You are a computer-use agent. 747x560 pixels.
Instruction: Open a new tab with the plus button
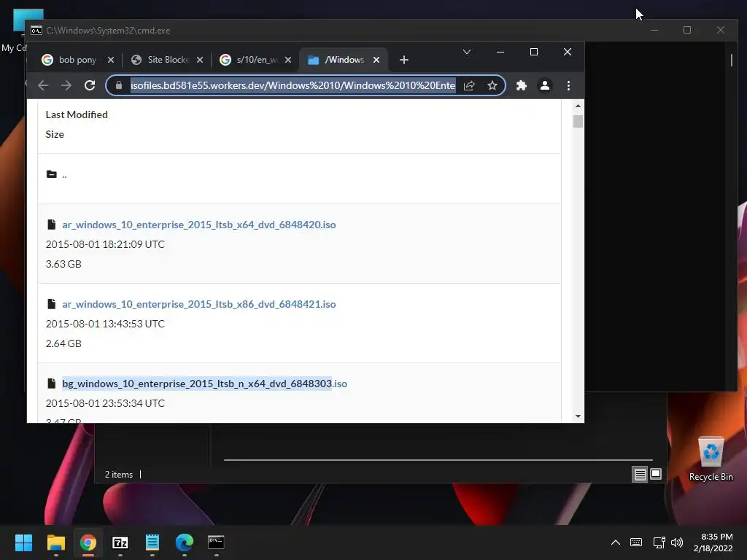pos(404,60)
